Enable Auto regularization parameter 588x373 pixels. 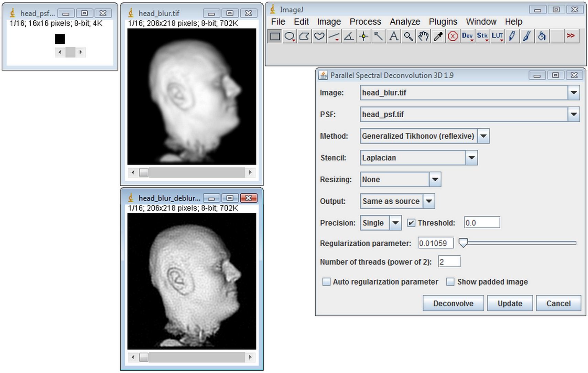click(326, 282)
